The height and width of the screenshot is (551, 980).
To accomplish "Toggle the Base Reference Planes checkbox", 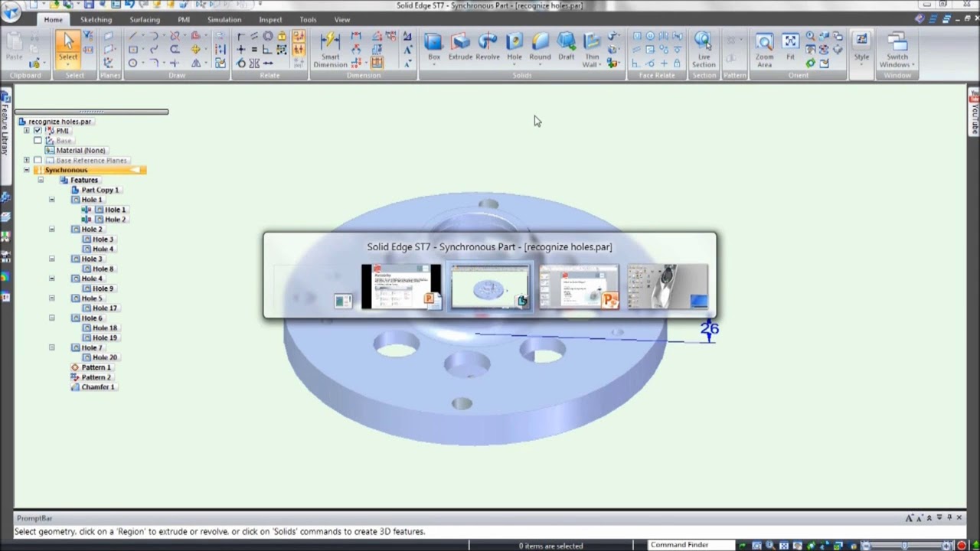I will pyautogui.click(x=38, y=161).
